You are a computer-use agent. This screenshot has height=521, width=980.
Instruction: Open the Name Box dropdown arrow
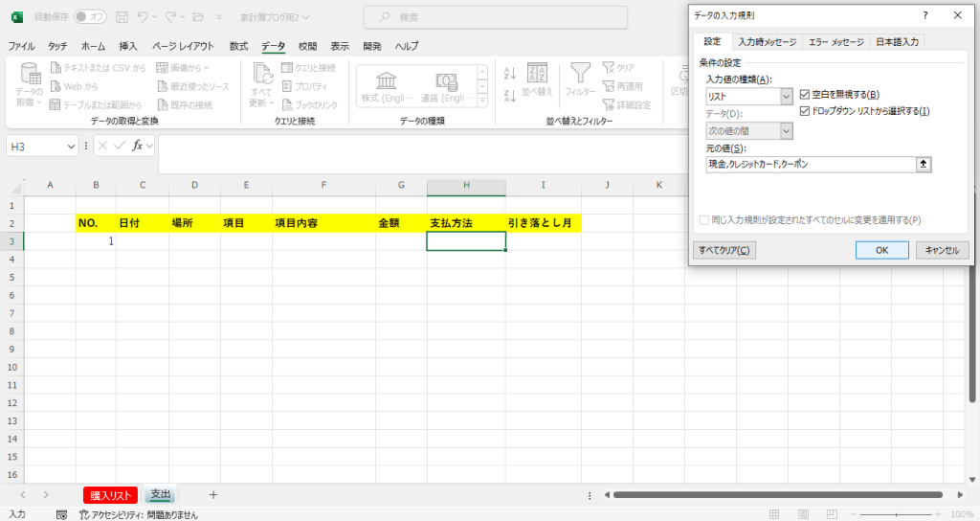pyautogui.click(x=71, y=146)
